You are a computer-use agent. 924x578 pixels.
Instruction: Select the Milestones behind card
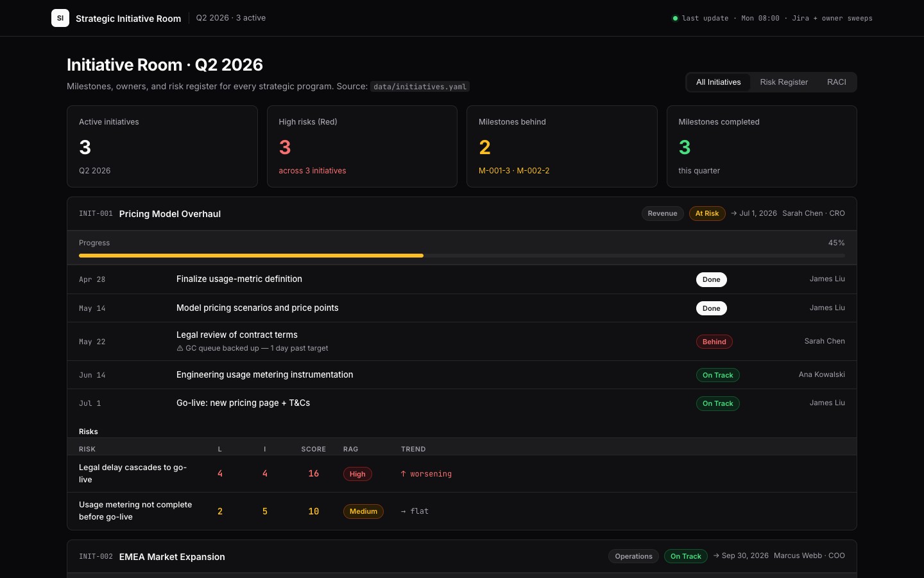click(x=562, y=146)
